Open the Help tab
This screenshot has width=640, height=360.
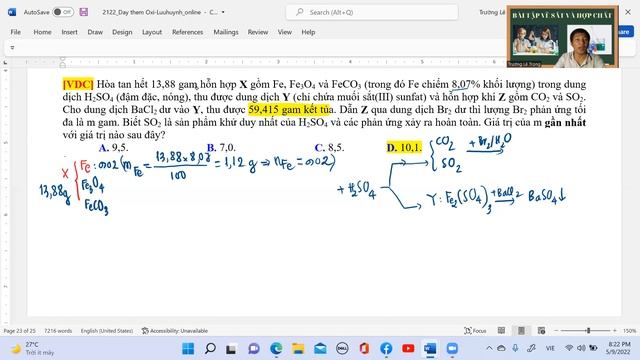308,32
